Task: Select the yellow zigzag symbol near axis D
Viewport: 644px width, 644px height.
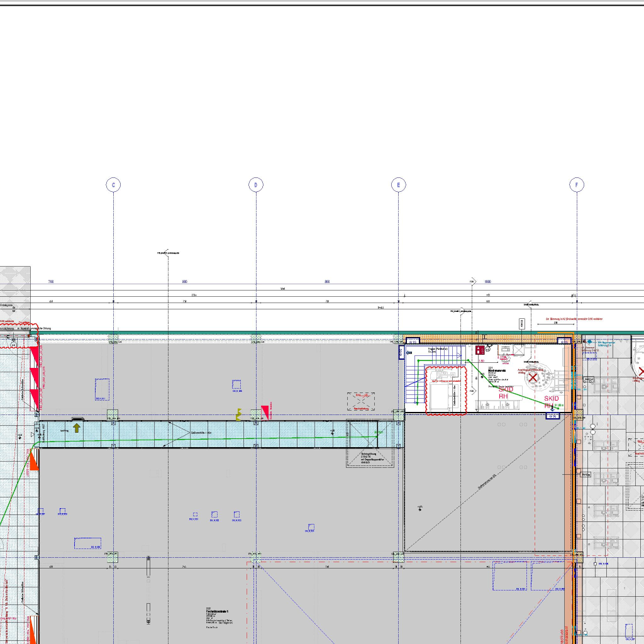Action: pyautogui.click(x=239, y=414)
